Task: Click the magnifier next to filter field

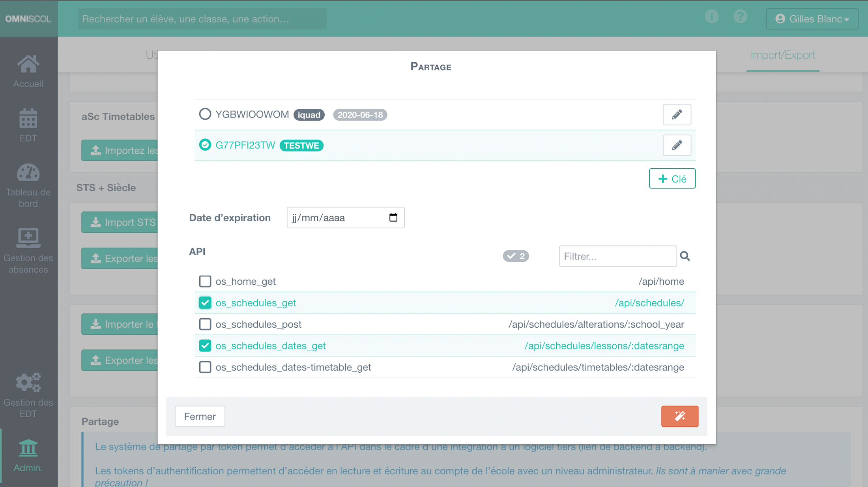Action: 685,256
